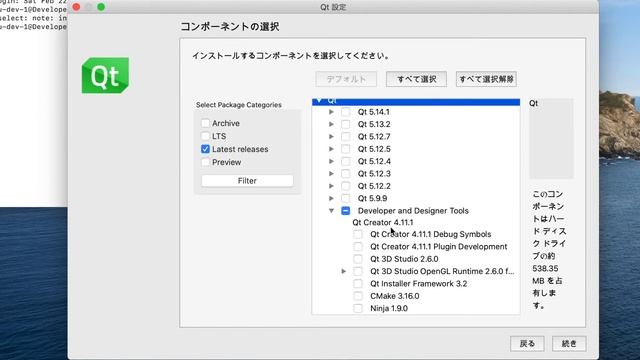Click the 続き continue button
Screen dimensions: 640x360
[569, 344]
